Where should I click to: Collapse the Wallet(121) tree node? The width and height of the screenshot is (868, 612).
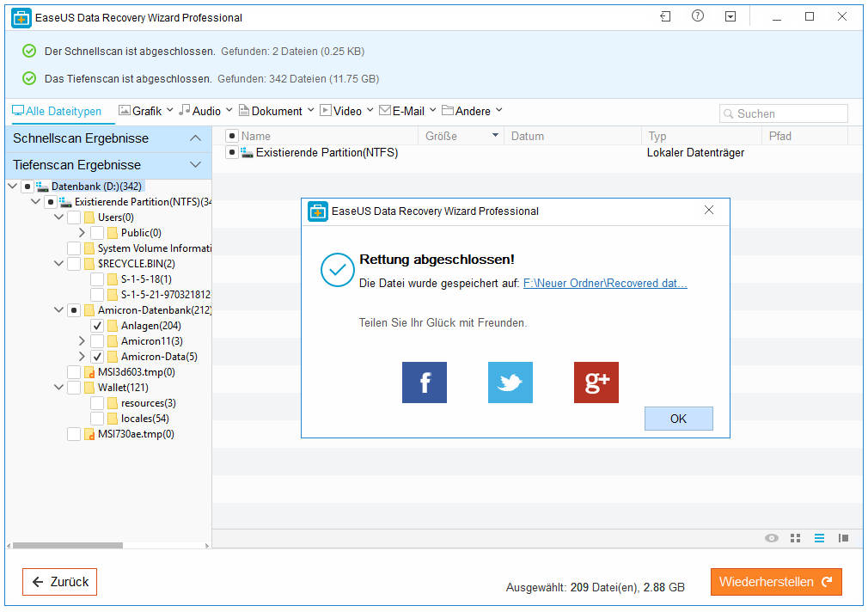pyautogui.click(x=58, y=388)
